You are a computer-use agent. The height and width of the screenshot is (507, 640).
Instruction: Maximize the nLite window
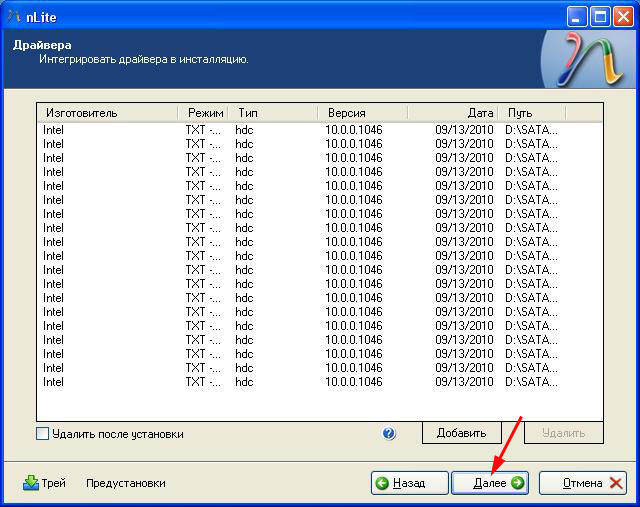tap(600, 17)
